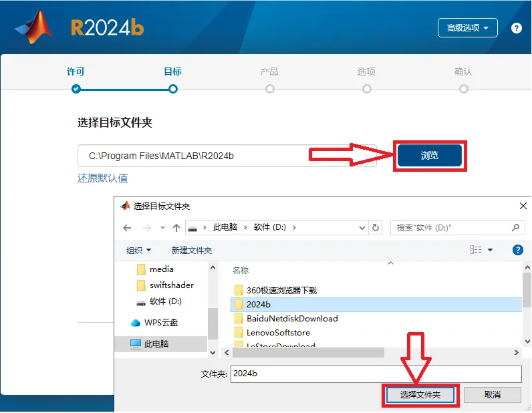Click file list vertical scroll up arrow
This screenshot has height=413, width=532.
click(527, 267)
